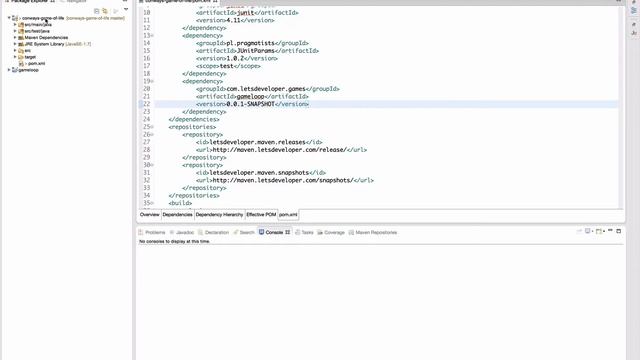Open the Coverage view tab

(x=331, y=232)
